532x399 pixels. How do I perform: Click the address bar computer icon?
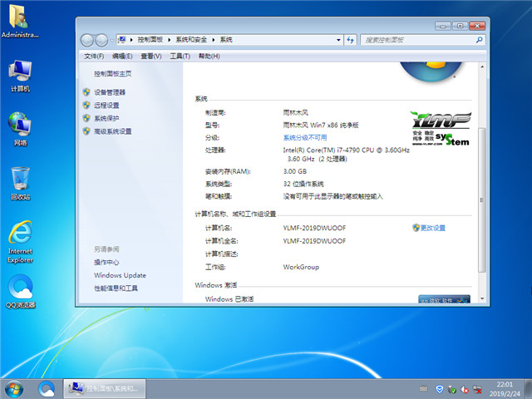tap(122, 40)
